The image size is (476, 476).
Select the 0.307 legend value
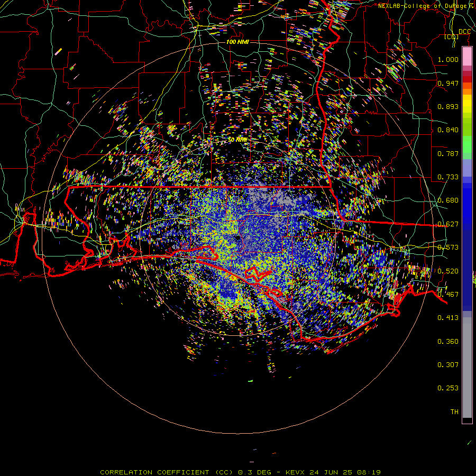click(x=448, y=365)
